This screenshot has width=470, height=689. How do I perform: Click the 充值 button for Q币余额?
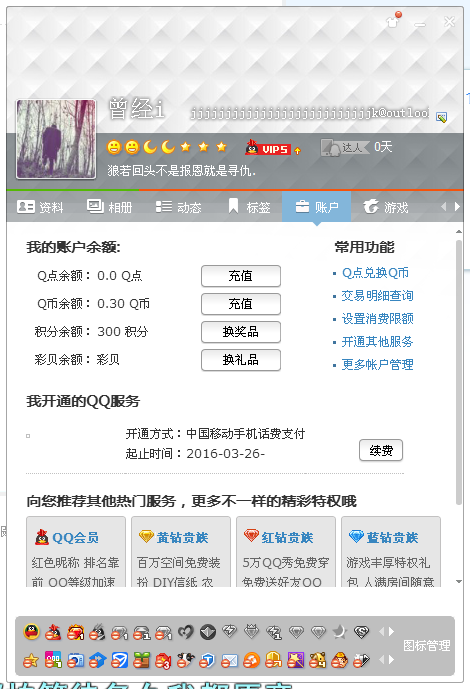(x=241, y=304)
